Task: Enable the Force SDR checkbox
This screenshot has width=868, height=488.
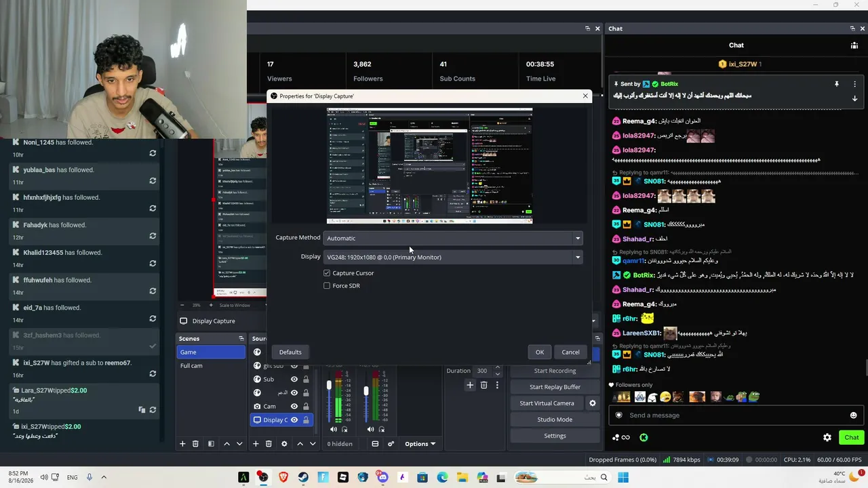Action: [327, 286]
